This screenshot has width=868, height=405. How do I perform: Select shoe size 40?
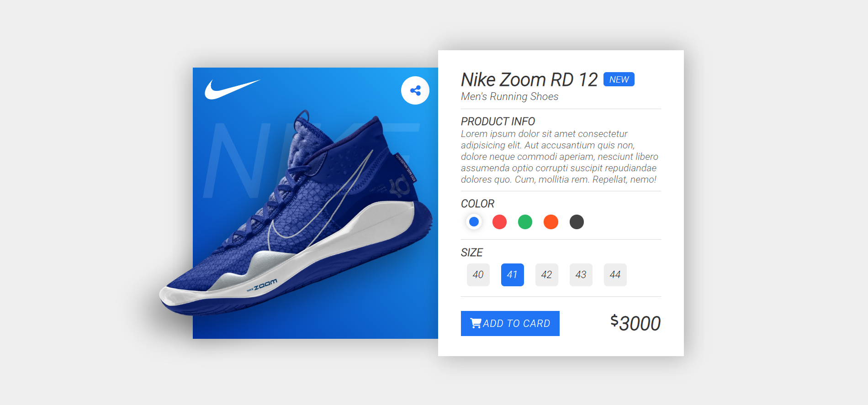tap(478, 275)
